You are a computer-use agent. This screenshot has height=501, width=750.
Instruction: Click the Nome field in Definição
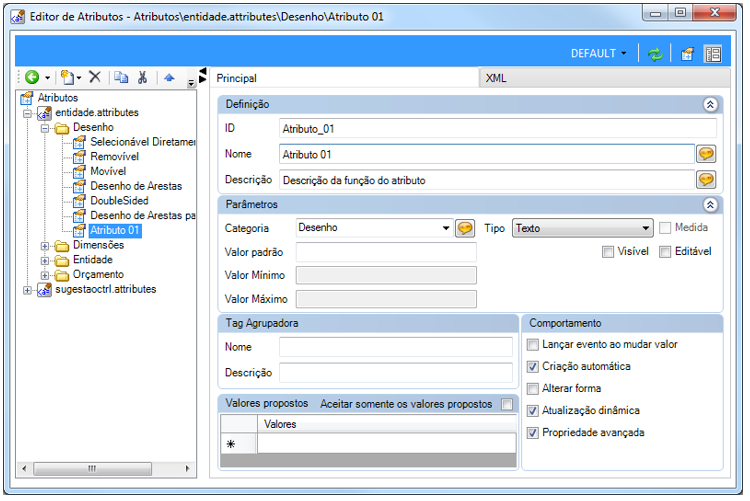[486, 155]
